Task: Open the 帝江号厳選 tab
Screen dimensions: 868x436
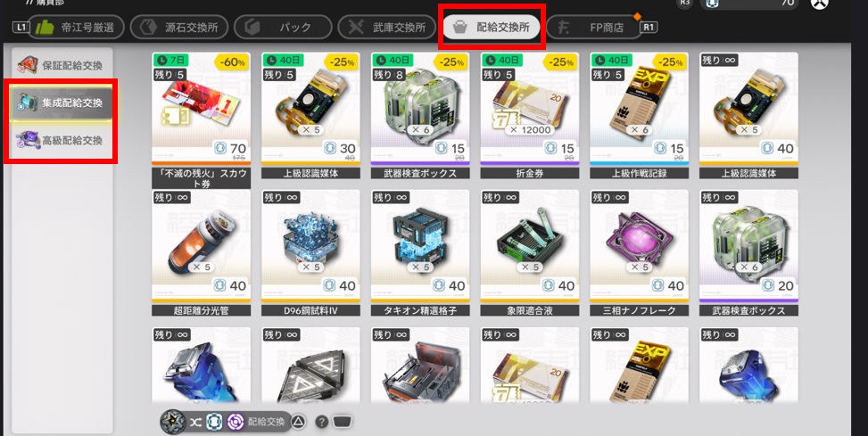Action: (77, 27)
